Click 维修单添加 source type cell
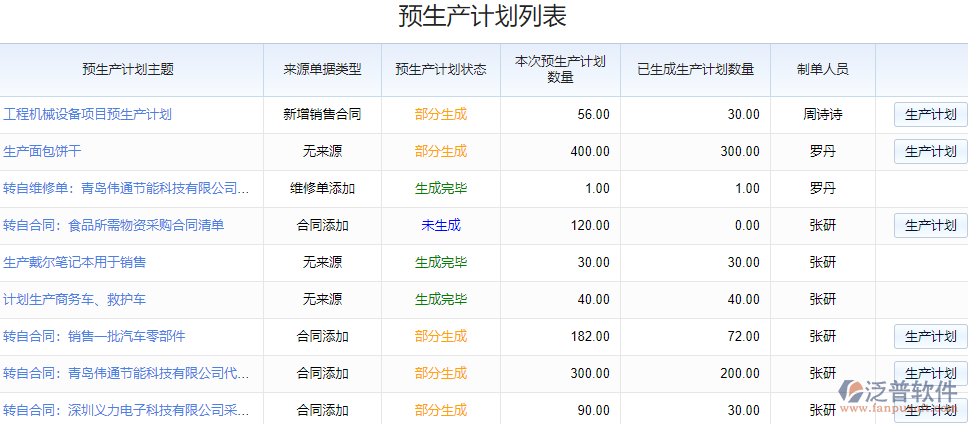This screenshot has height=424, width=968. [322, 188]
